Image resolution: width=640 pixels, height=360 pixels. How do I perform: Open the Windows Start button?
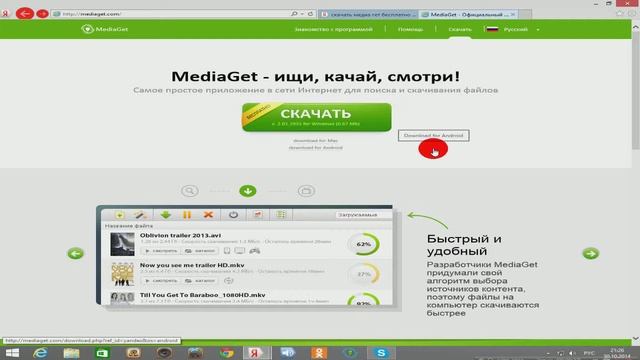point(12,353)
